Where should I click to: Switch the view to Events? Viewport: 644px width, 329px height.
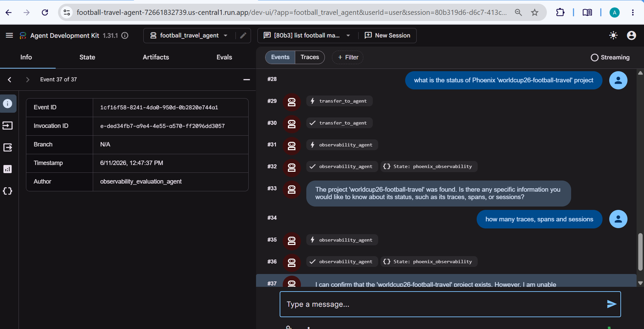click(280, 57)
